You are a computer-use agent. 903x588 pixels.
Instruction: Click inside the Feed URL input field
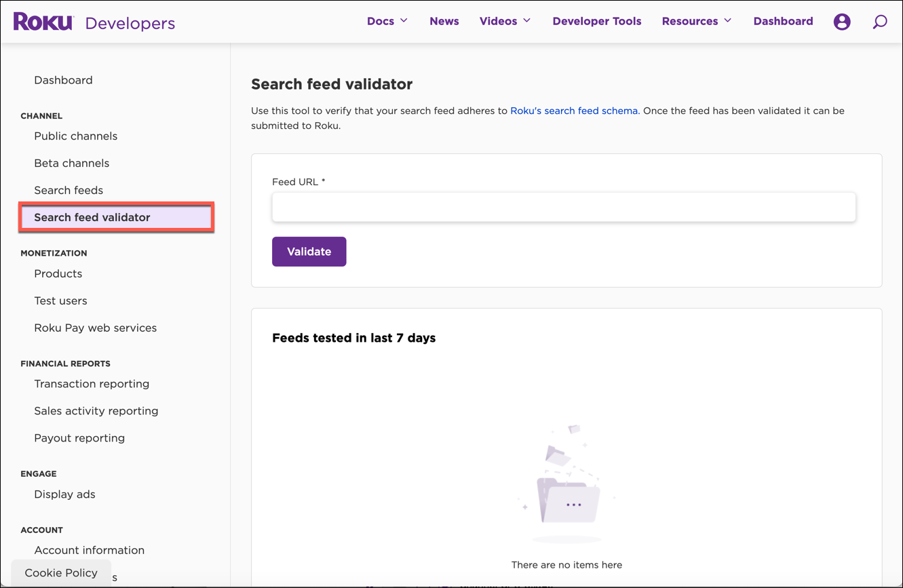(563, 207)
